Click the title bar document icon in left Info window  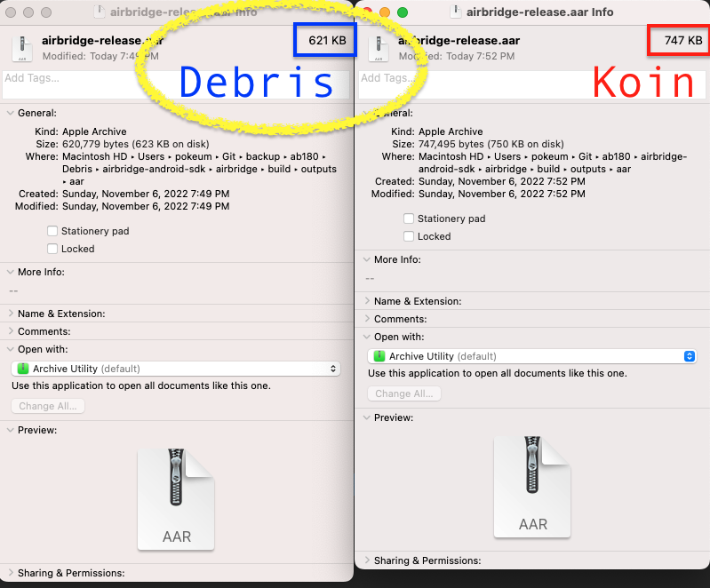pyautogui.click(x=99, y=12)
